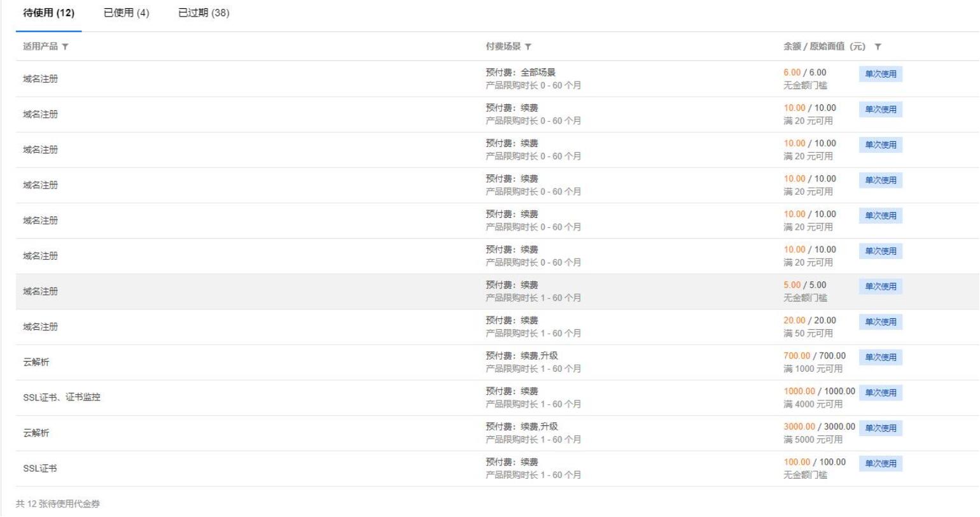Click 单次使用 tag on the 20.00 voucher
The image size is (980, 517).
[881, 322]
